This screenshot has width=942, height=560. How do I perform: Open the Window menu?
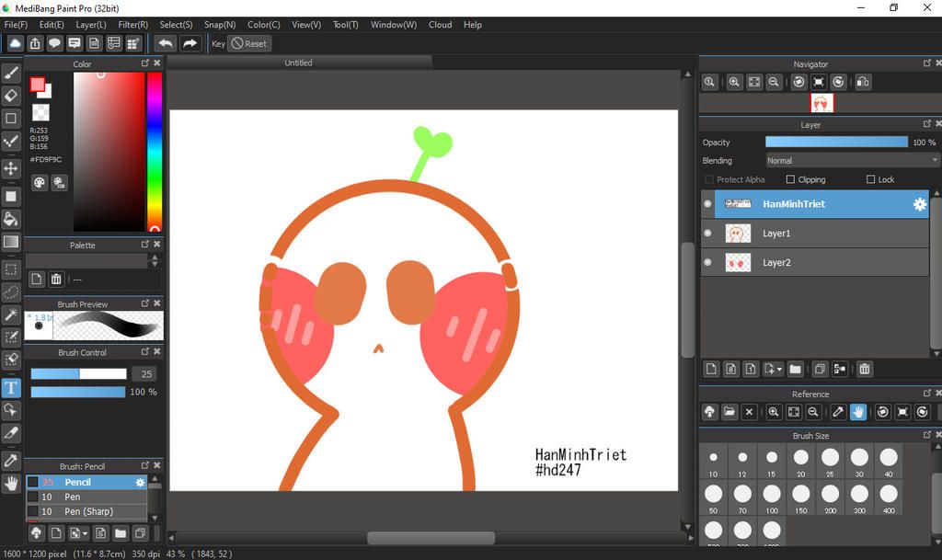394,25
